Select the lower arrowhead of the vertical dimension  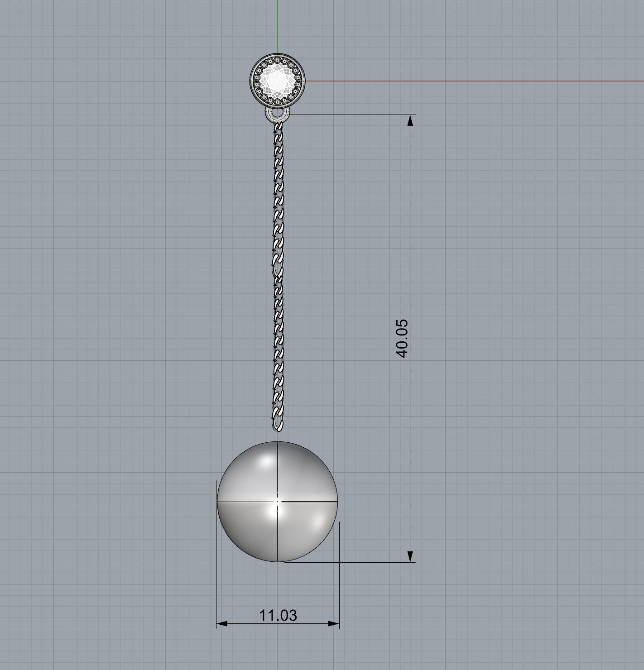click(x=410, y=557)
